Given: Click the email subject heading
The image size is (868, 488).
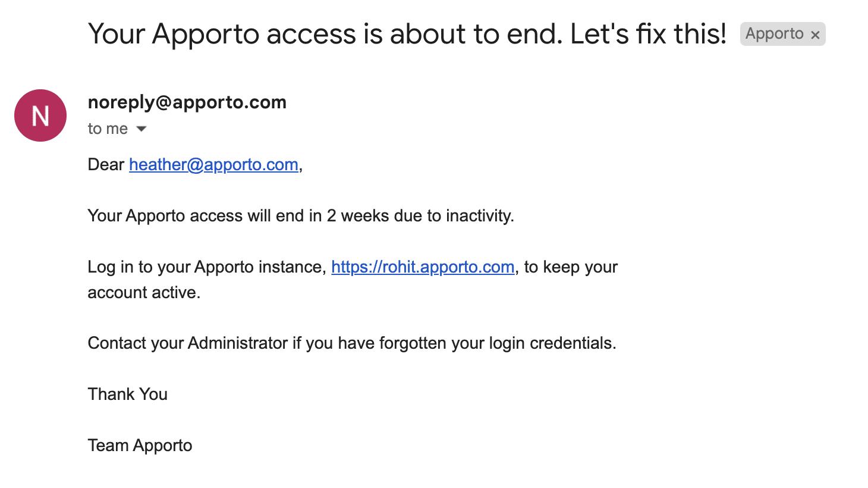Looking at the screenshot, I should [407, 34].
